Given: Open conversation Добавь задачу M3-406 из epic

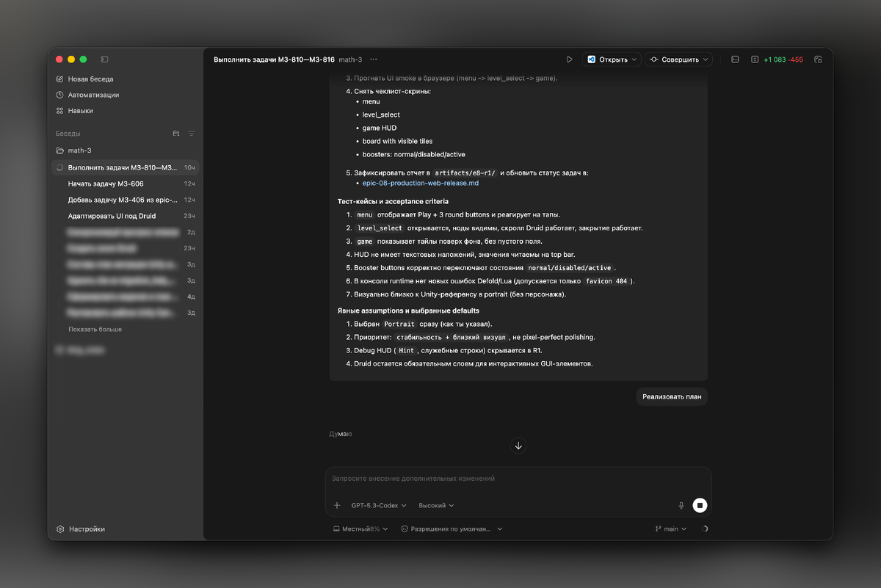Looking at the screenshot, I should 126,200.
